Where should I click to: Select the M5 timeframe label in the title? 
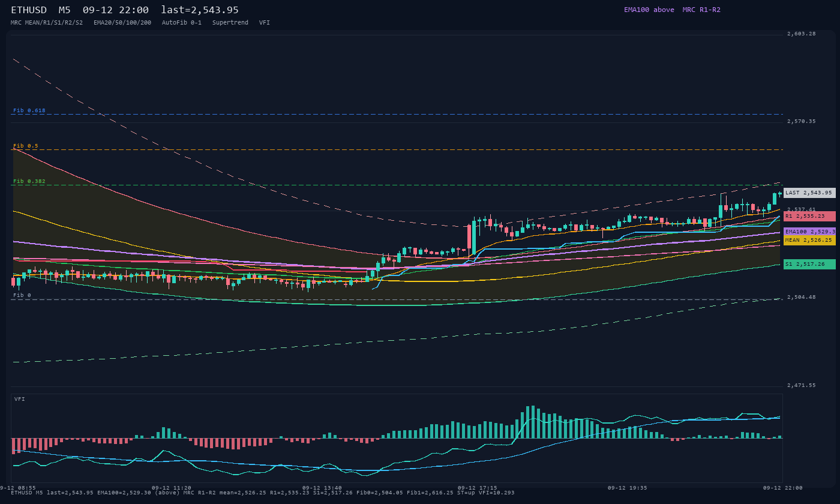coord(65,10)
